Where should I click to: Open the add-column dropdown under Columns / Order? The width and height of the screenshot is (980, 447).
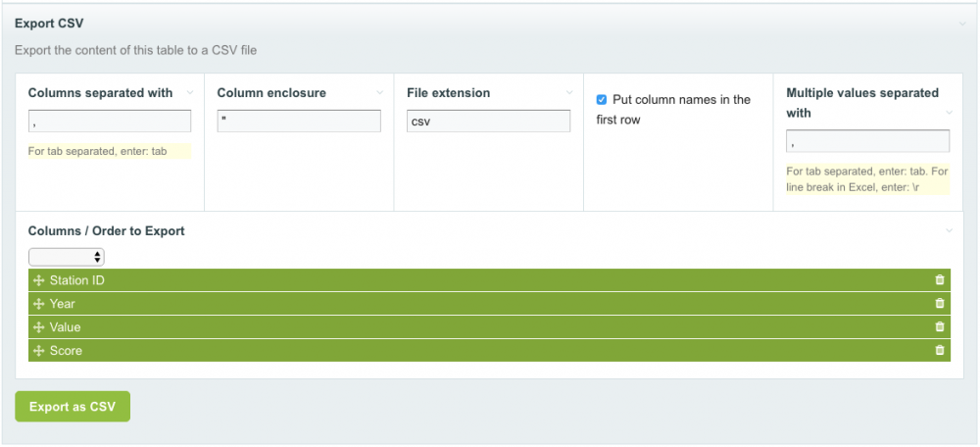67,257
